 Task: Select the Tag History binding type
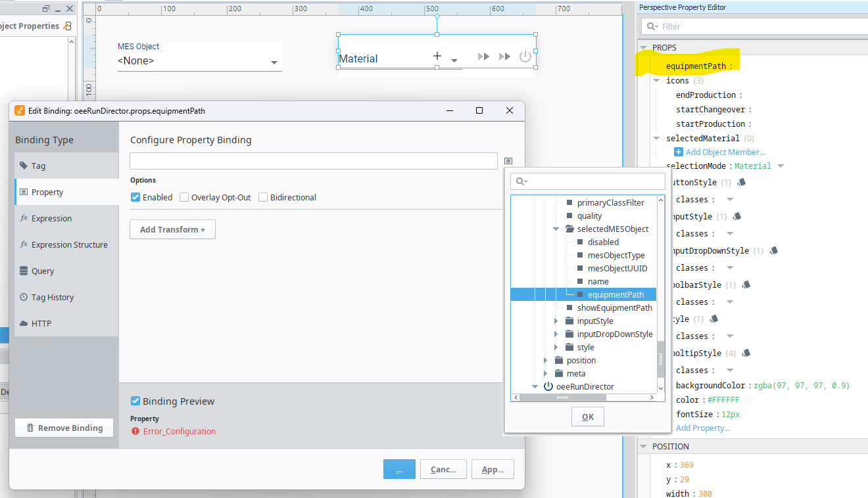52,298
